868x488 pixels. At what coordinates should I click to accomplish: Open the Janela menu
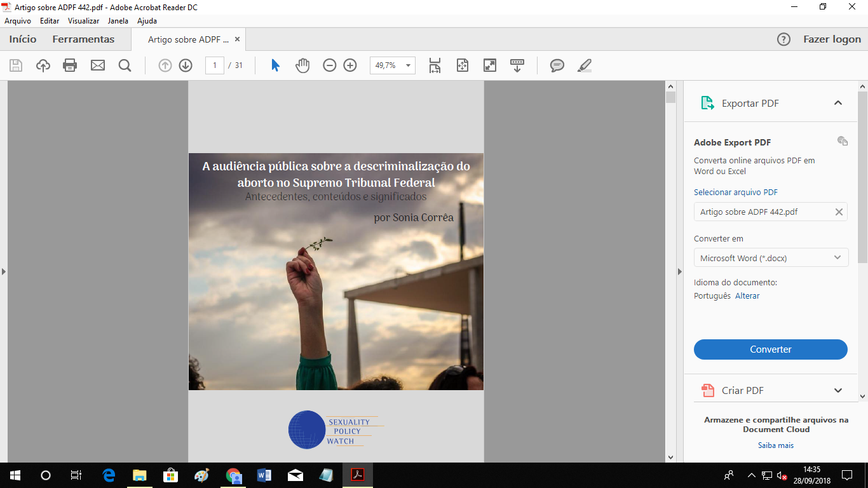(x=118, y=21)
